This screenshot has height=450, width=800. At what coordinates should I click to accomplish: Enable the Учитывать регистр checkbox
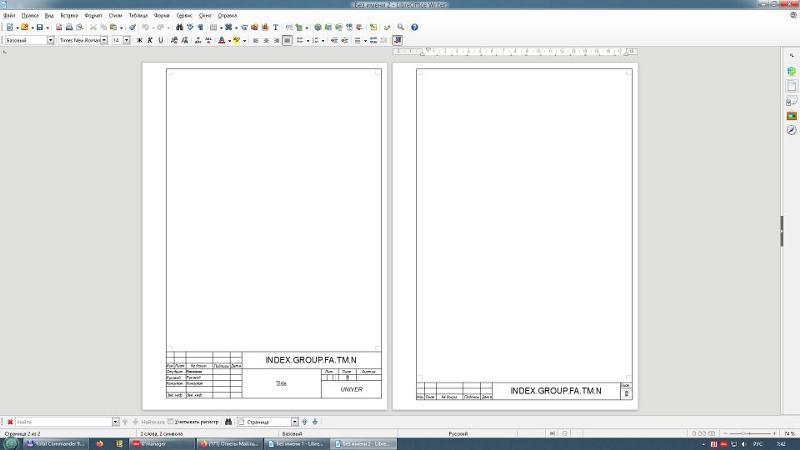pyautogui.click(x=171, y=421)
